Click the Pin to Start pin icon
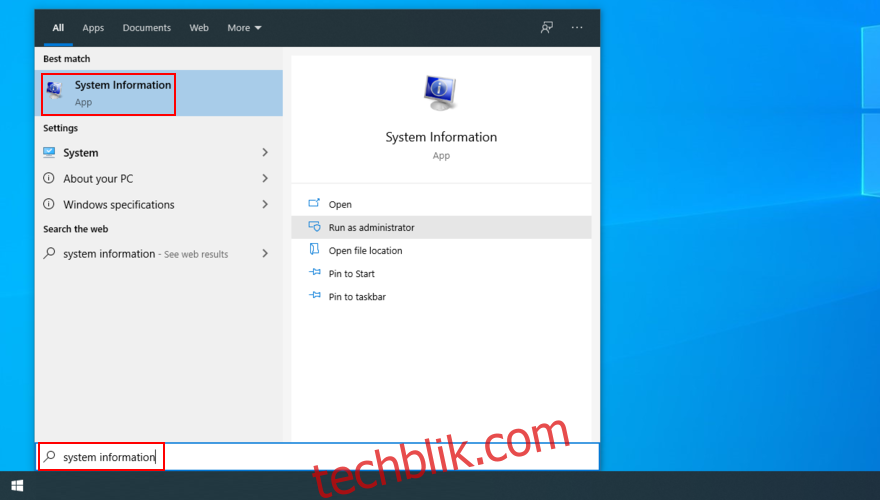Screen dimensions: 880x500 315,273
